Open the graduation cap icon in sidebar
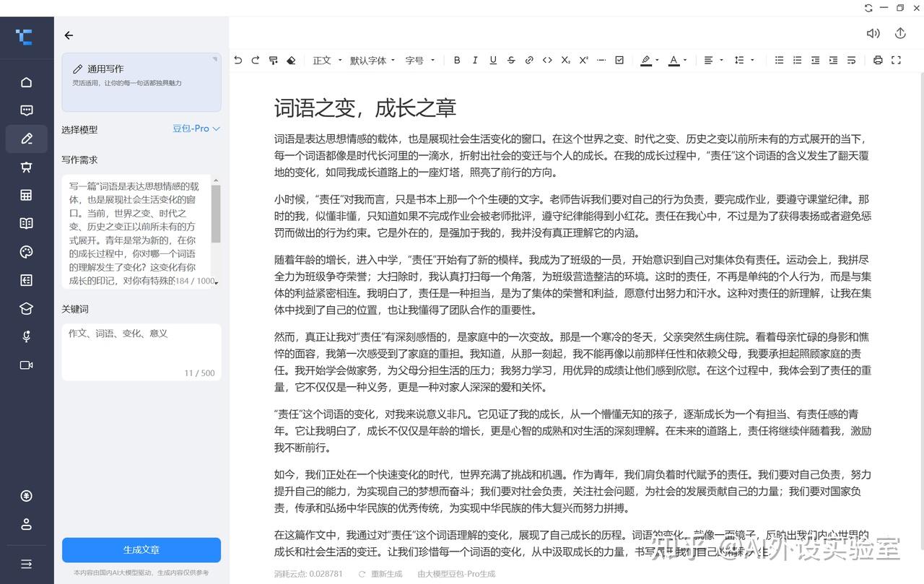Screen dimensions: 924x584 coord(27,308)
